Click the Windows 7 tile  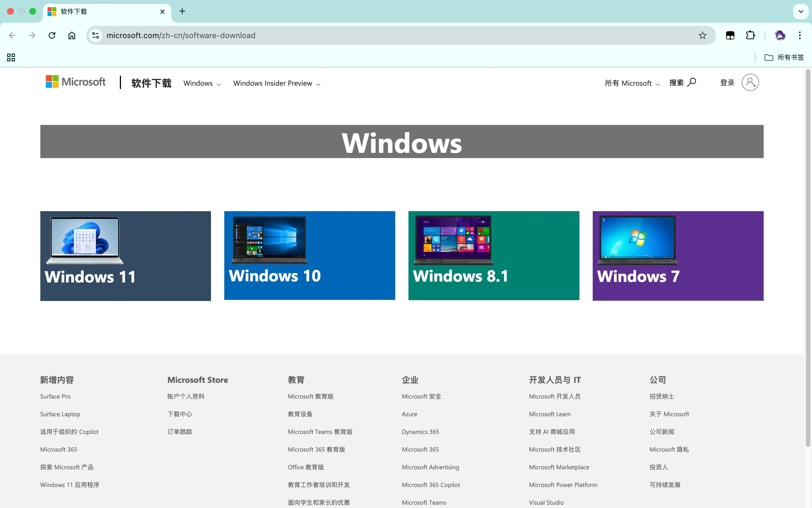pos(678,256)
